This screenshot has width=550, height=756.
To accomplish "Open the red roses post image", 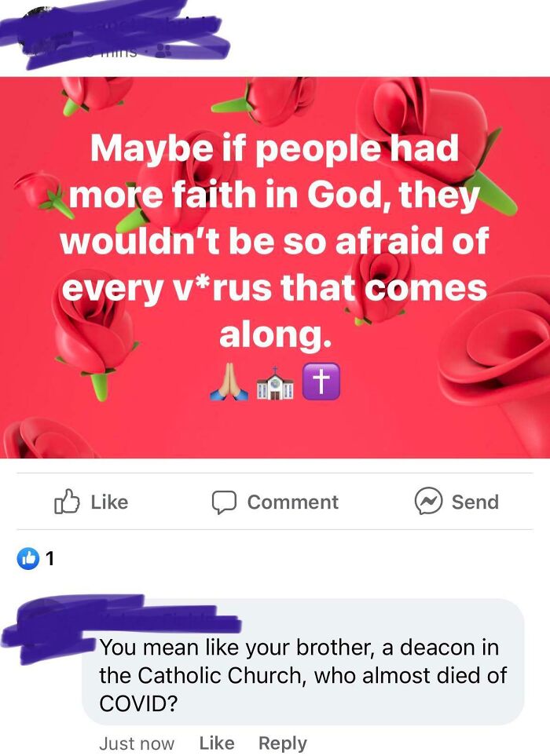I will point(275,268).
